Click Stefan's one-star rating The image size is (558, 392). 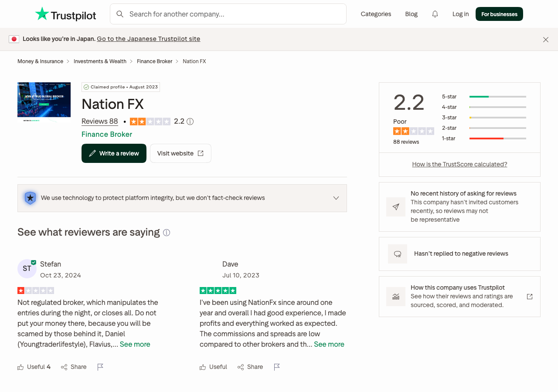click(x=36, y=291)
